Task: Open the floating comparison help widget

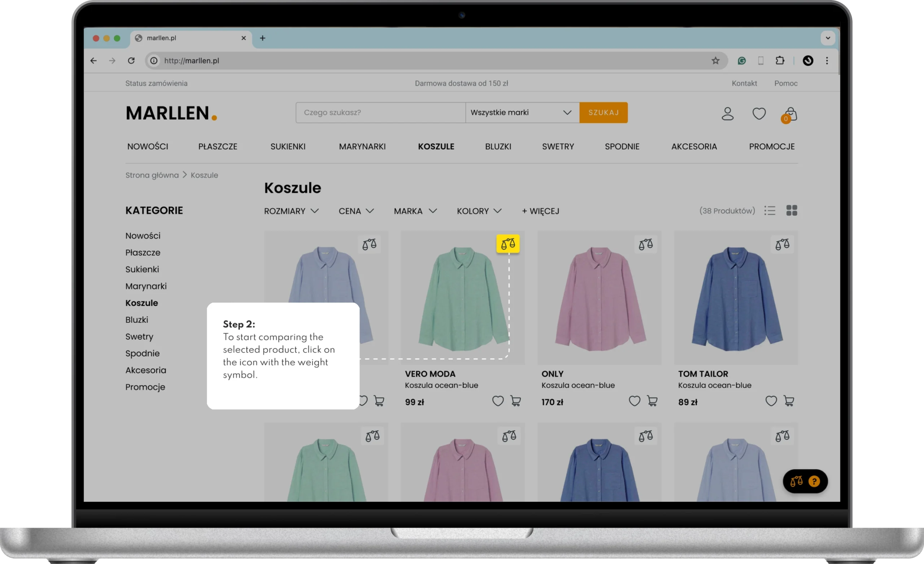Action: 805,481
